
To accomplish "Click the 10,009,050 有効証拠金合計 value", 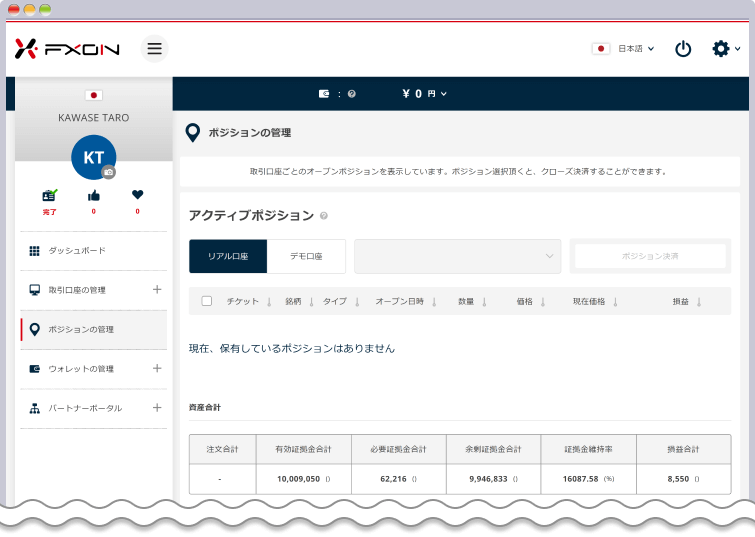I will click(x=299, y=479).
